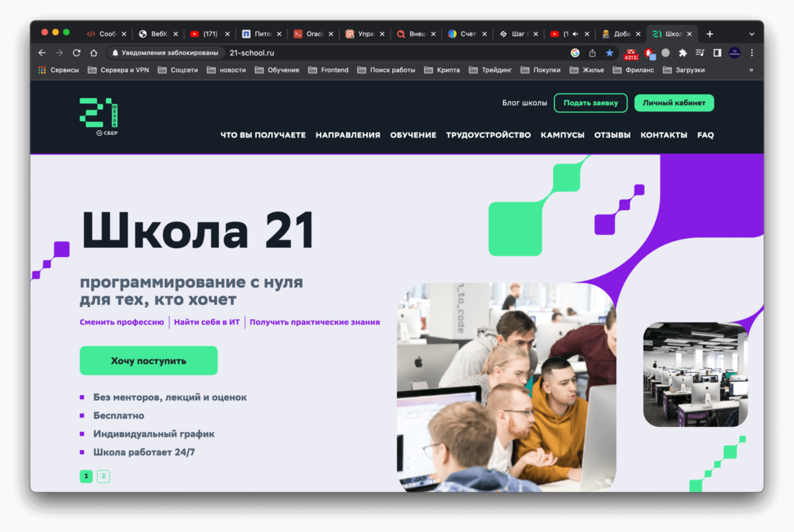Switch to the Шаг tab
Viewport: 794px width, 532px height.
pyautogui.click(x=519, y=34)
